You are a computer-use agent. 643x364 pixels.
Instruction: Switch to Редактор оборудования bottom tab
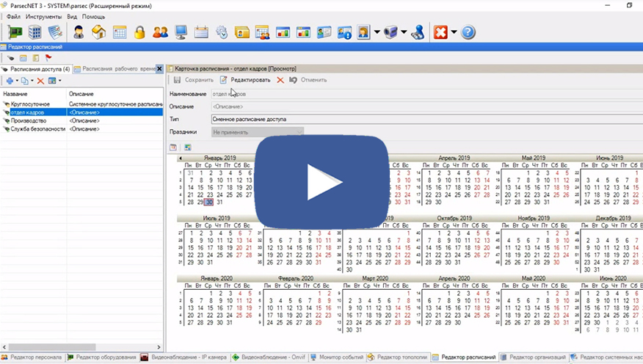(x=102, y=357)
